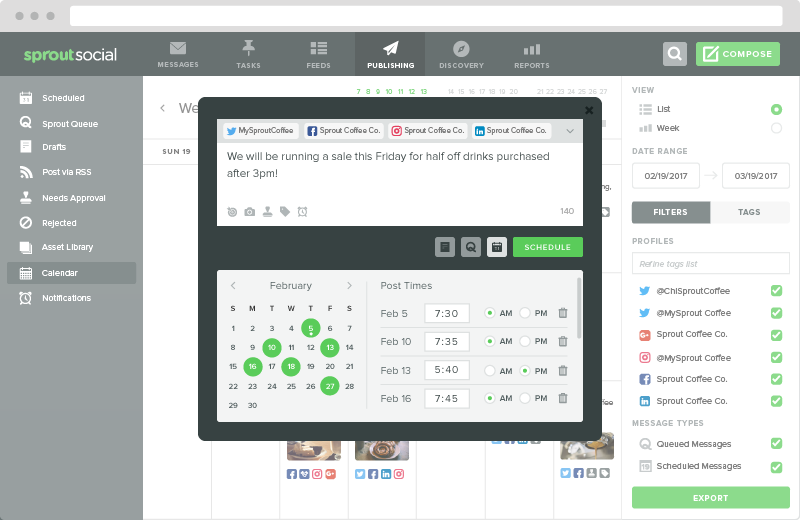
Task: Click the search magnifier button
Action: [674, 54]
